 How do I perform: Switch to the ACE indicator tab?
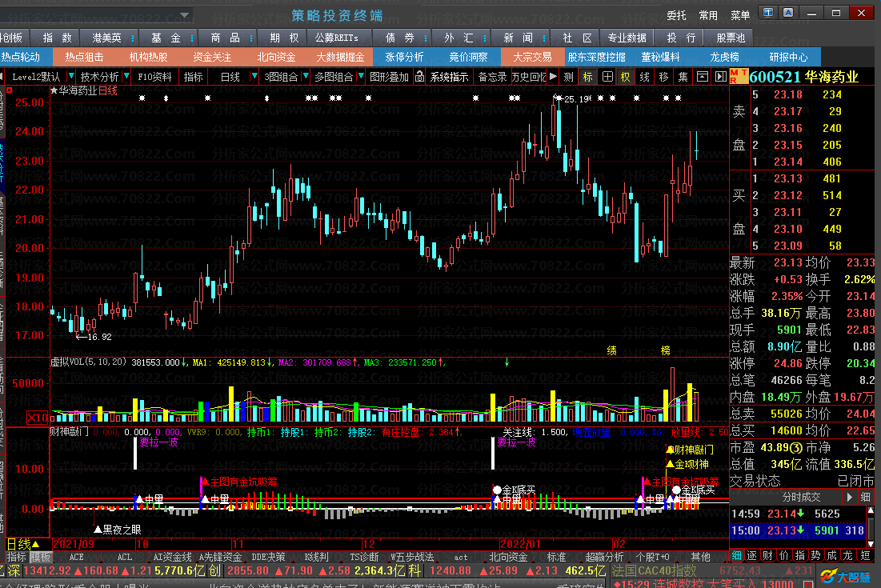[76, 557]
